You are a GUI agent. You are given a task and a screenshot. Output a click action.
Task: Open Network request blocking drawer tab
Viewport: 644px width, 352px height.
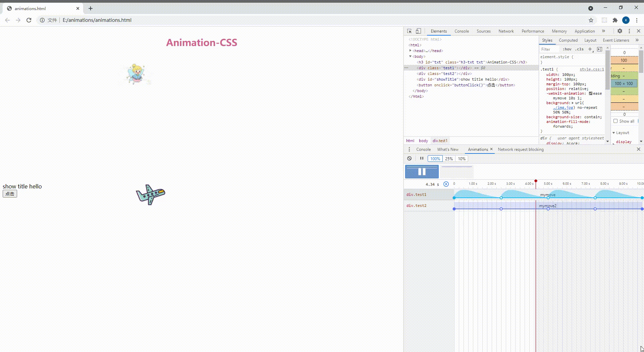[x=521, y=149]
